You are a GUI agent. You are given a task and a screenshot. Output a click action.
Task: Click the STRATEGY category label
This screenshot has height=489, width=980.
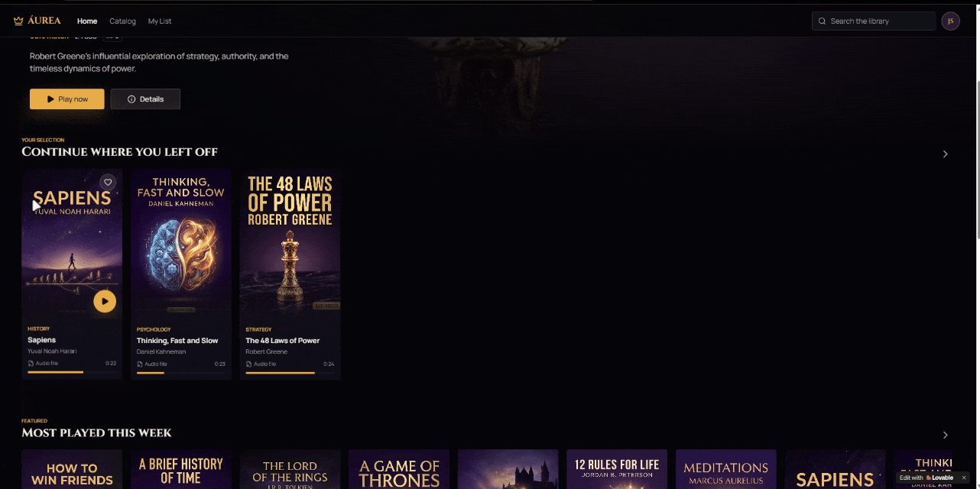click(258, 329)
